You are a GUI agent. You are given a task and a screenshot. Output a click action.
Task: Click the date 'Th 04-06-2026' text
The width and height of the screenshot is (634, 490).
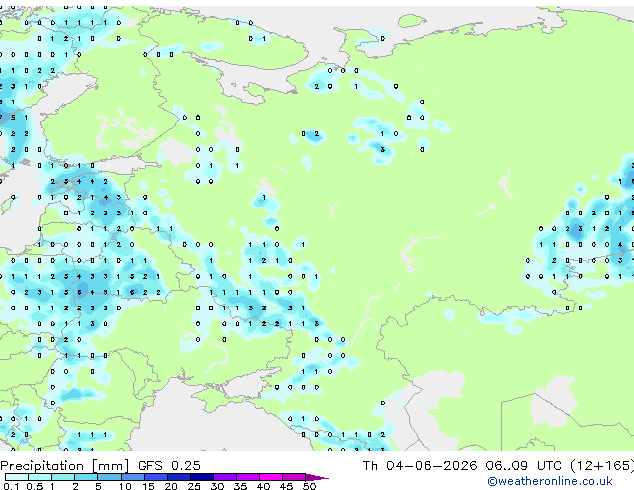point(420,466)
